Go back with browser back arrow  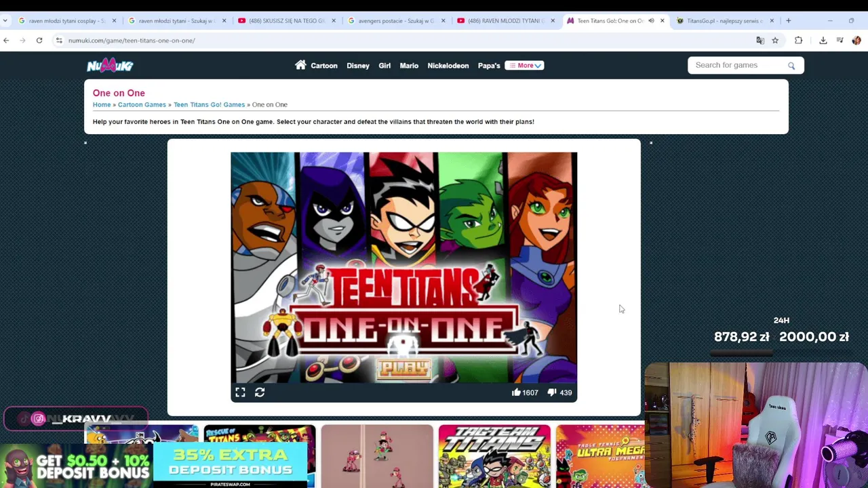(6, 41)
